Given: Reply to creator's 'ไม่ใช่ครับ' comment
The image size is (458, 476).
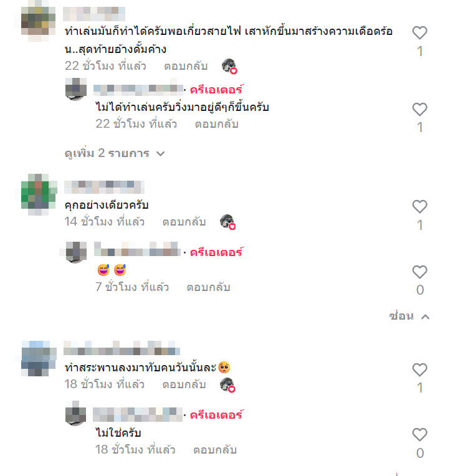Looking at the screenshot, I should click(x=215, y=450).
